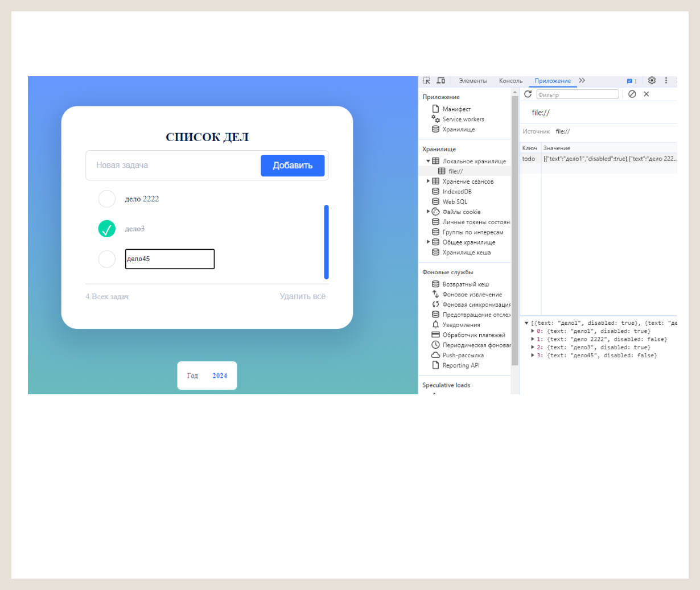Click the Предотвращение отслеживания database icon
Viewport: 700px width, 590px height.
pyautogui.click(x=435, y=315)
